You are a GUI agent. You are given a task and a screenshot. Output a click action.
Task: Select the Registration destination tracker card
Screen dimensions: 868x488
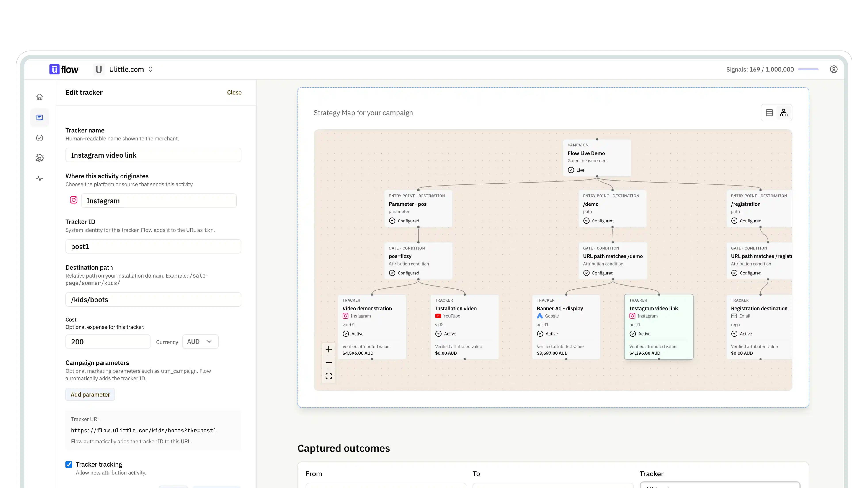pyautogui.click(x=759, y=327)
